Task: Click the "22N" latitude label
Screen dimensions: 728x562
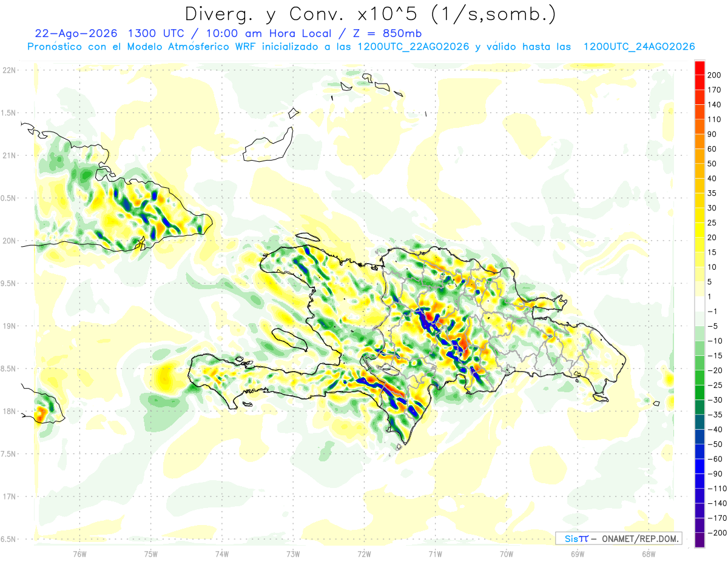Action: (x=9, y=70)
